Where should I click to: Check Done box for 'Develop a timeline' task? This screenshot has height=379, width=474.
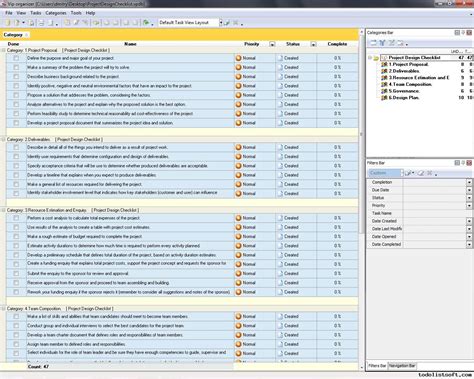[16, 175]
